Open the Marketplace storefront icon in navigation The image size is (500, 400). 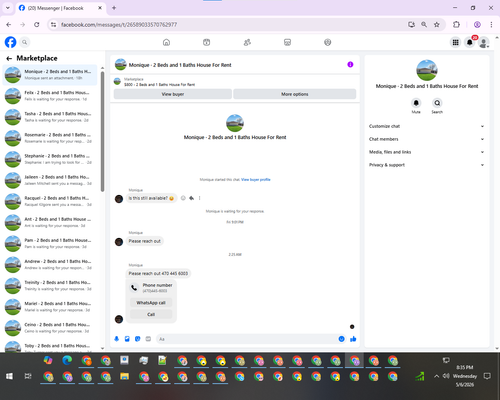[287, 42]
